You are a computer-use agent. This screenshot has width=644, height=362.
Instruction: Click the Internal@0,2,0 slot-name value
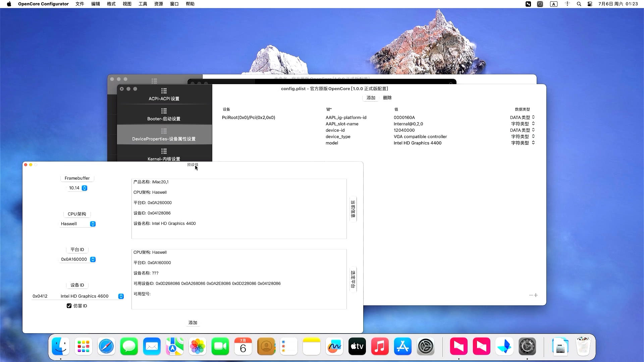tap(408, 124)
